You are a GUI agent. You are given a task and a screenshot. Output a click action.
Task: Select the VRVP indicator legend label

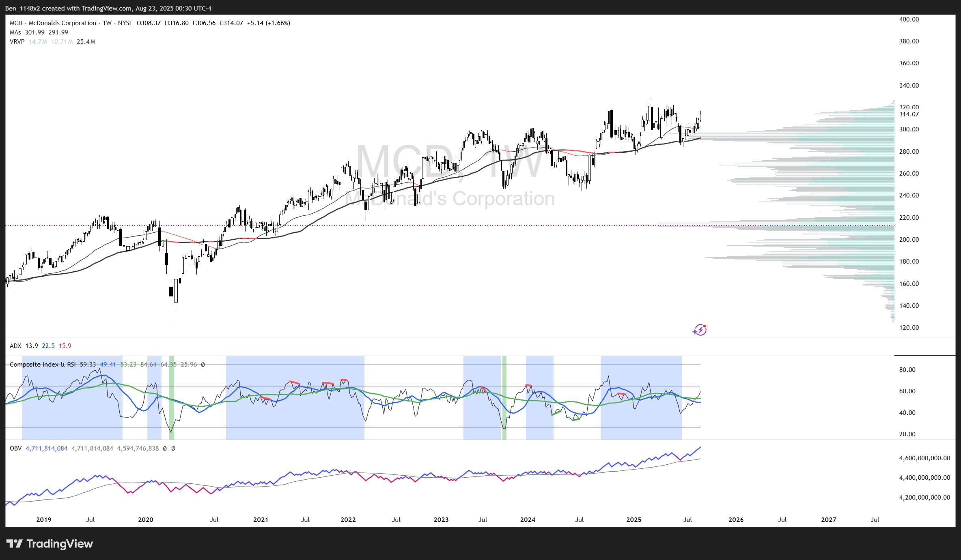[17, 42]
